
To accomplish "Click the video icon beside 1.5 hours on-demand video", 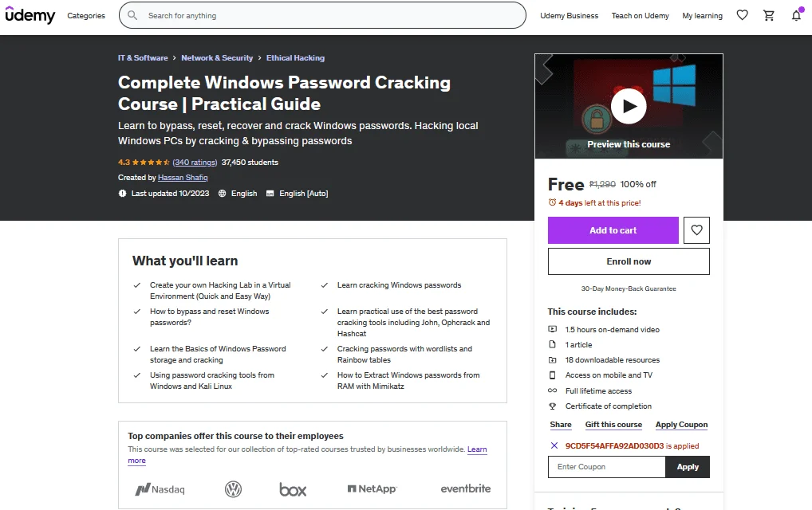I will (553, 329).
